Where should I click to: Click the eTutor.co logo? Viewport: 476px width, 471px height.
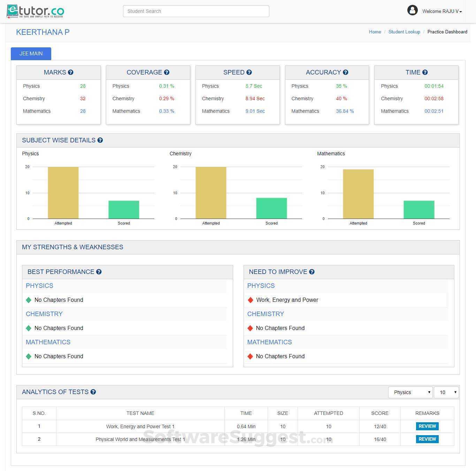pyautogui.click(x=34, y=11)
